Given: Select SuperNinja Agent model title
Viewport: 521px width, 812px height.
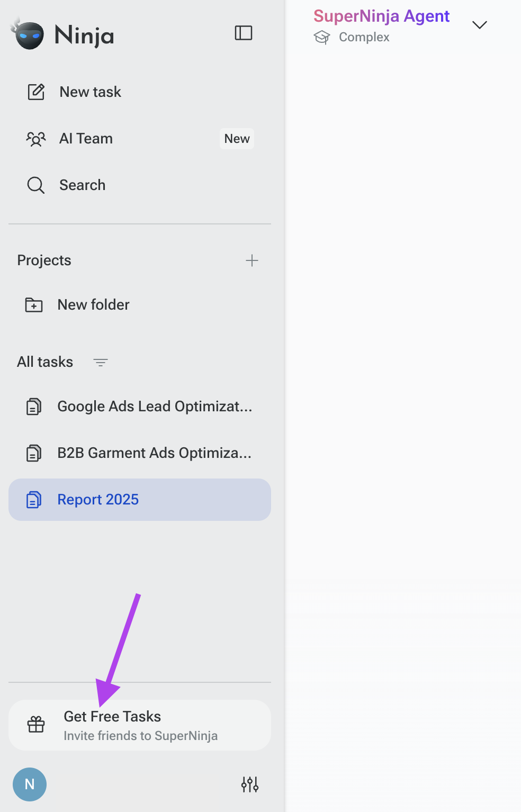Looking at the screenshot, I should click(x=381, y=16).
